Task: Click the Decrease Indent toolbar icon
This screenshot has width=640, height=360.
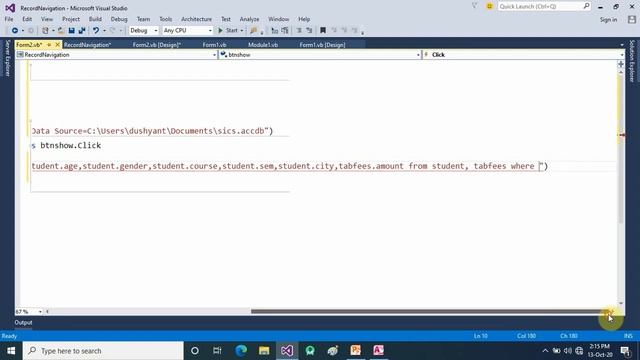Action: pyautogui.click(x=299, y=31)
